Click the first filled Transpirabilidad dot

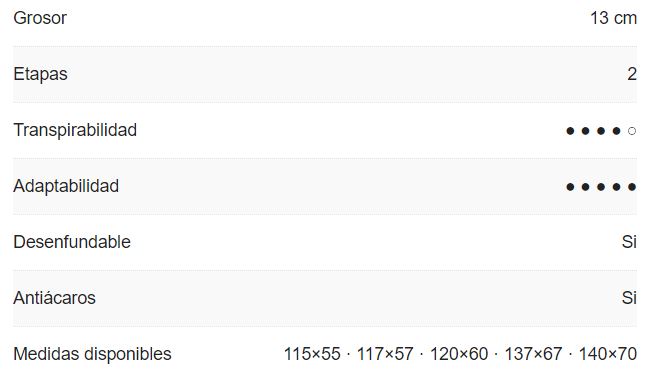[570, 131]
